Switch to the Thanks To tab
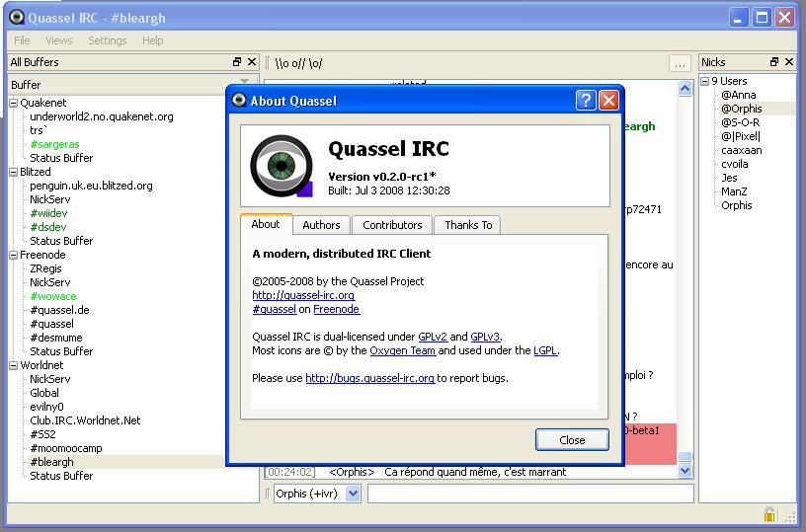Screen dimensions: 806x532 [x=468, y=225]
